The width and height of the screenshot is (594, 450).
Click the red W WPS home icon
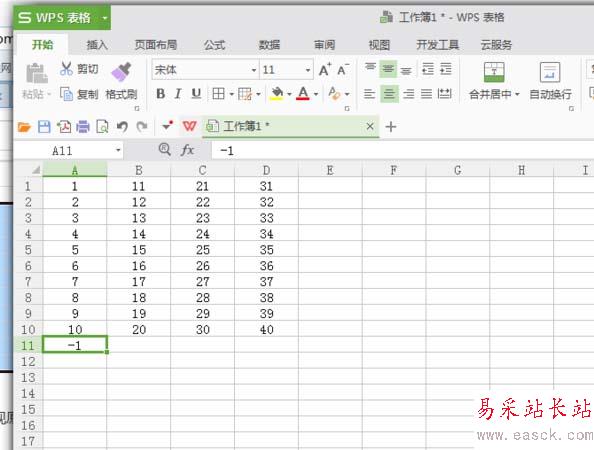(x=189, y=126)
